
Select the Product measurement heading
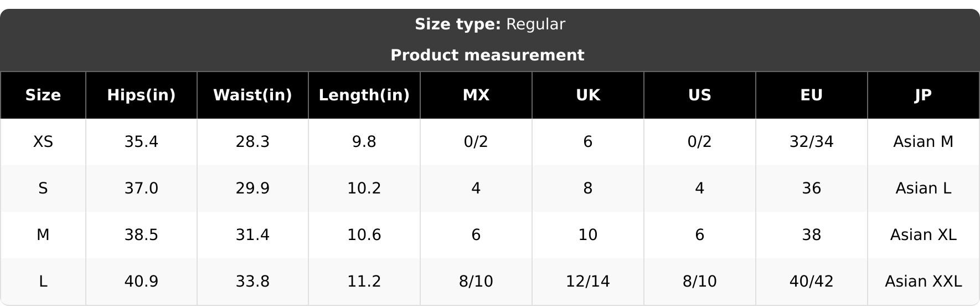pyautogui.click(x=487, y=55)
